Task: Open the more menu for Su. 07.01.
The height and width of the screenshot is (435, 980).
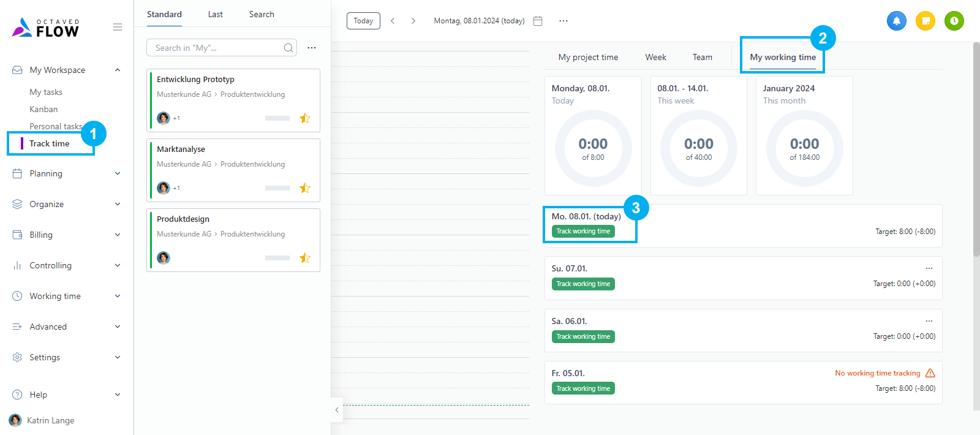Action: 929,268
